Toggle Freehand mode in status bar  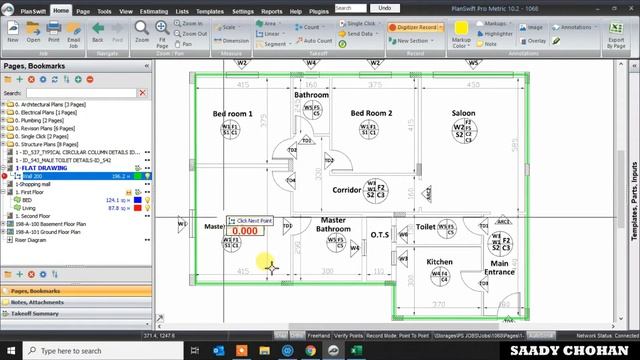tap(318, 336)
